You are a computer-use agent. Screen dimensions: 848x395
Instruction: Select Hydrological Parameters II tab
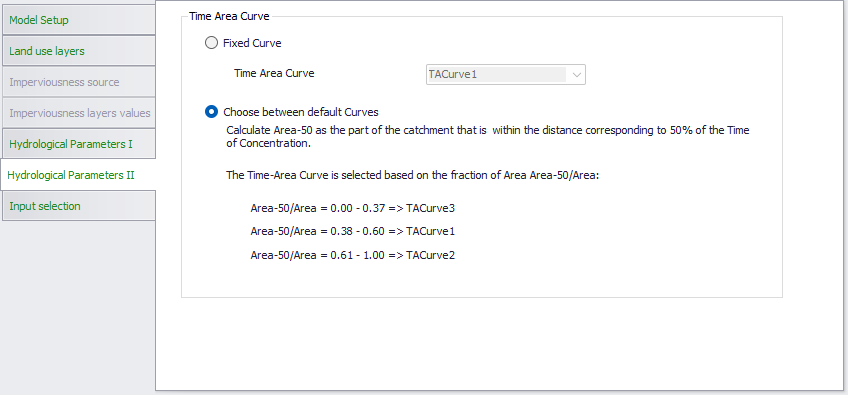[78, 175]
